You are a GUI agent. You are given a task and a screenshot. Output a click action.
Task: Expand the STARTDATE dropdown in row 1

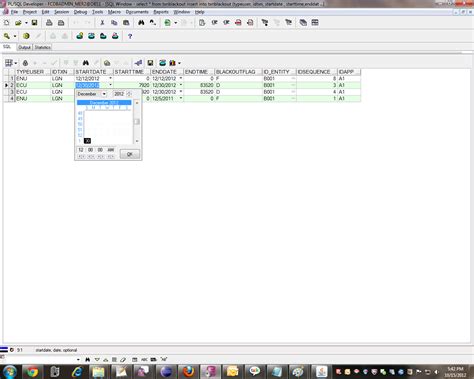pos(110,78)
